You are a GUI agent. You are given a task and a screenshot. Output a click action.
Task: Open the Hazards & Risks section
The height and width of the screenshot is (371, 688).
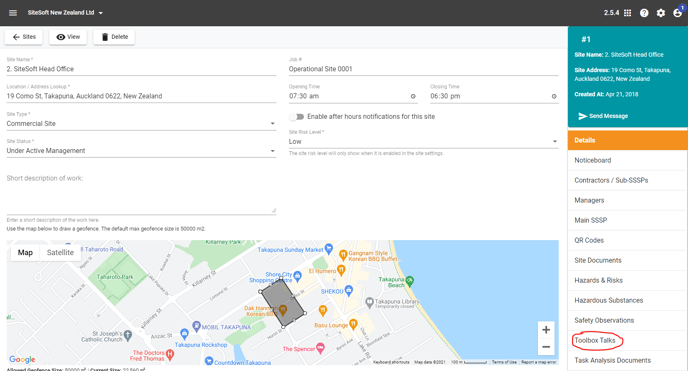[x=627, y=280]
